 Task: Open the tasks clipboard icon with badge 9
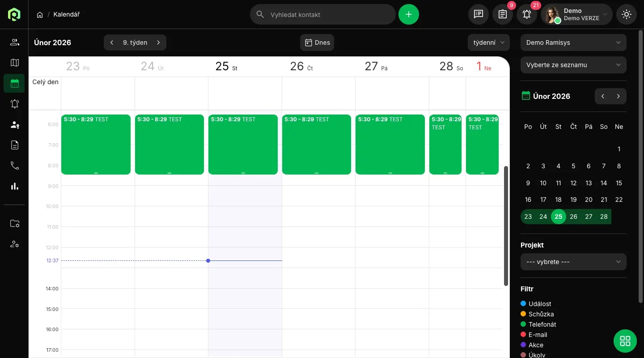503,14
